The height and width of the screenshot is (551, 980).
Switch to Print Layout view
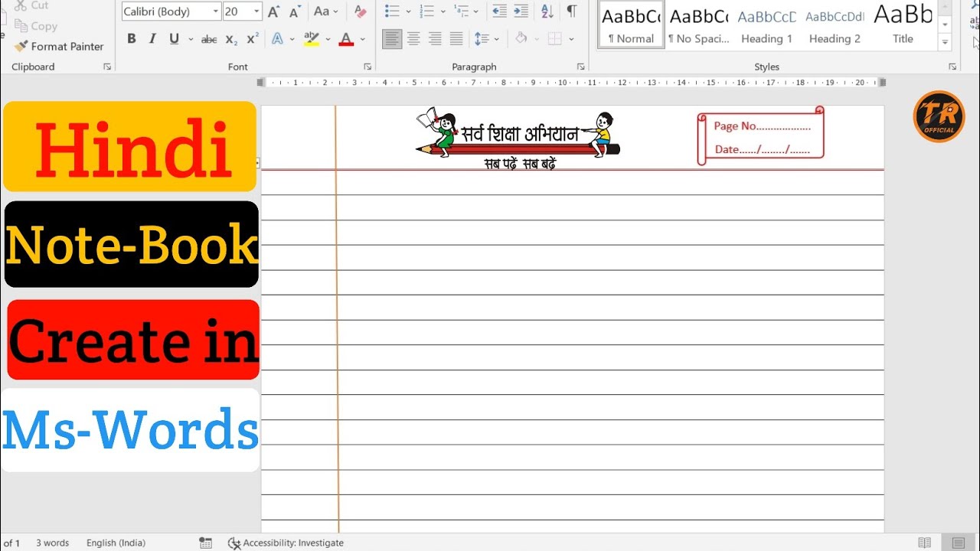[x=959, y=543]
